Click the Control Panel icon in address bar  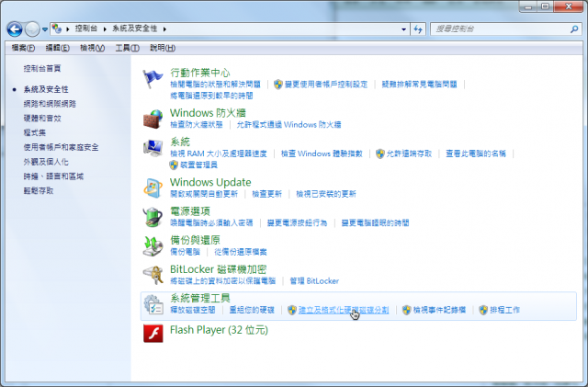(x=57, y=28)
